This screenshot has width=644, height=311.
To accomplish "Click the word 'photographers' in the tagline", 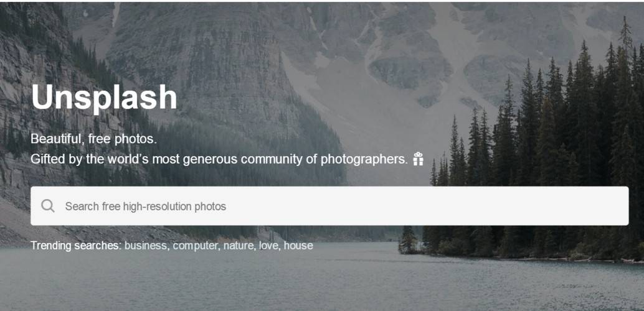I will [364, 159].
